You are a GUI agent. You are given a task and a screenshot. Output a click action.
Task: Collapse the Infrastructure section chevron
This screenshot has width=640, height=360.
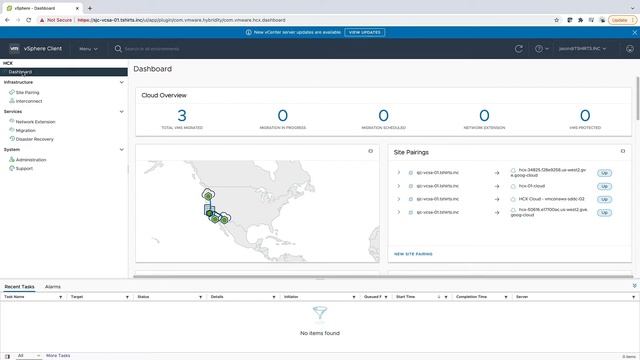click(x=122, y=82)
